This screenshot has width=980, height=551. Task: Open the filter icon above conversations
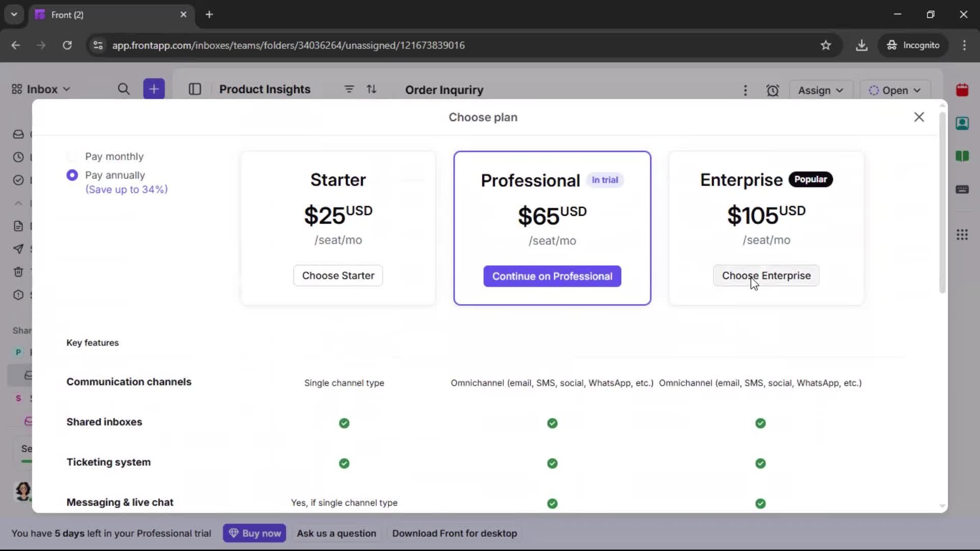click(349, 89)
